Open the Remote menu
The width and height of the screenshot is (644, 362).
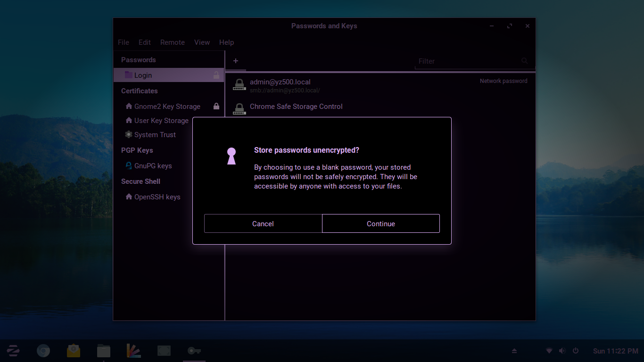coord(173,42)
